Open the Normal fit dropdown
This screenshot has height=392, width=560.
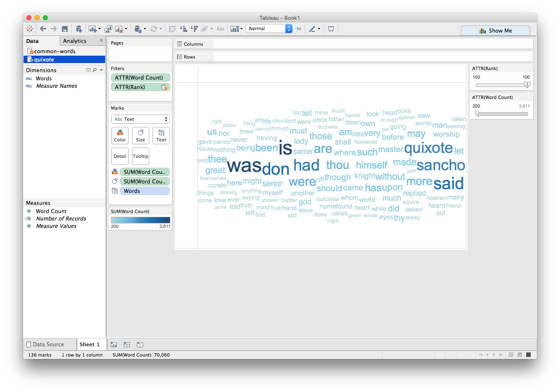(269, 28)
